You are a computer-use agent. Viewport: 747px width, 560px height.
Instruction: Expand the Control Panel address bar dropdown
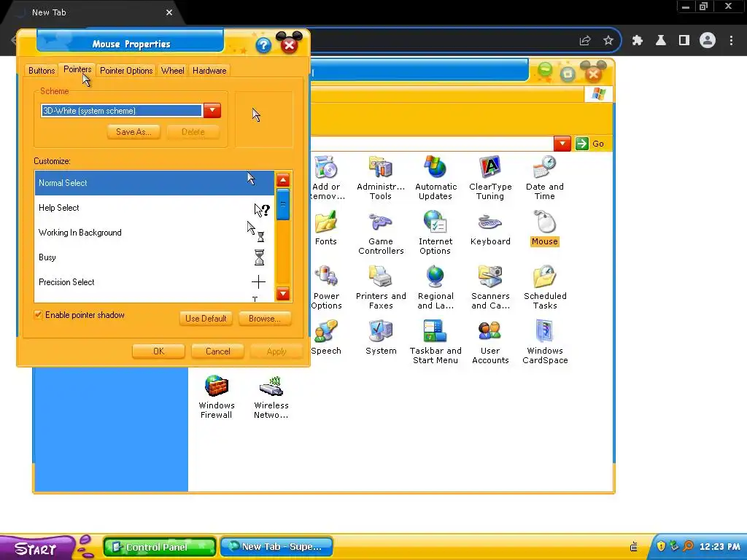point(562,144)
